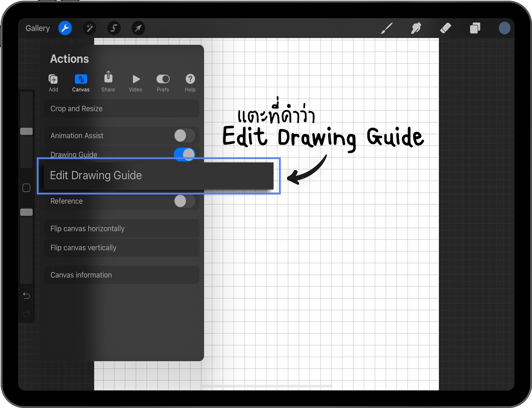Open the Layers panel icon
Image resolution: width=532 pixels, height=408 pixels.
(475, 28)
